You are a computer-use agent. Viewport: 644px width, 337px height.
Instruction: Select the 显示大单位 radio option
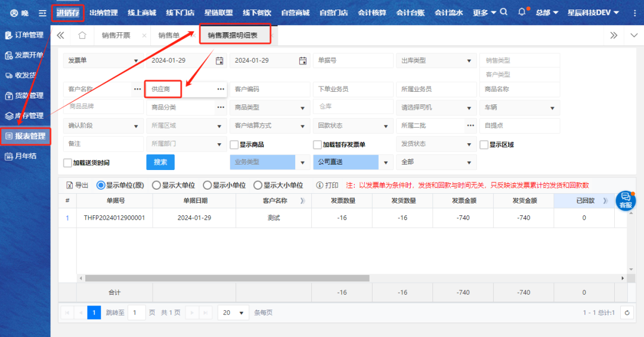[157, 185]
